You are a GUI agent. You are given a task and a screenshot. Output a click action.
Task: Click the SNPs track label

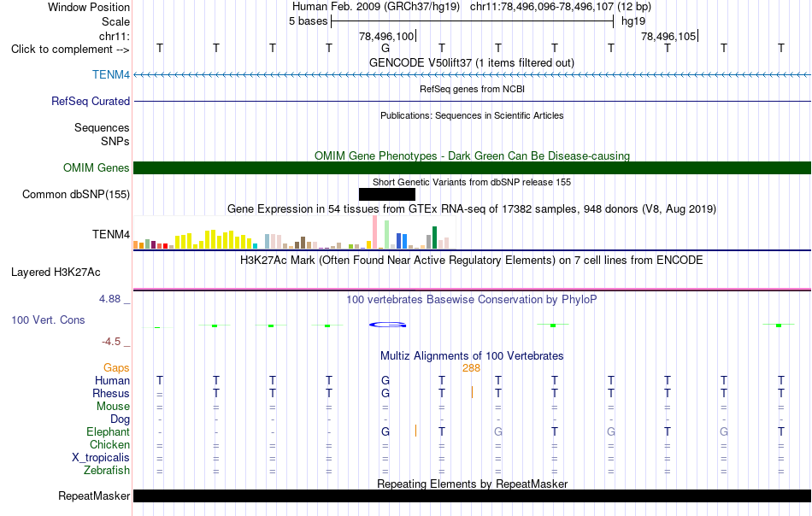115,141
